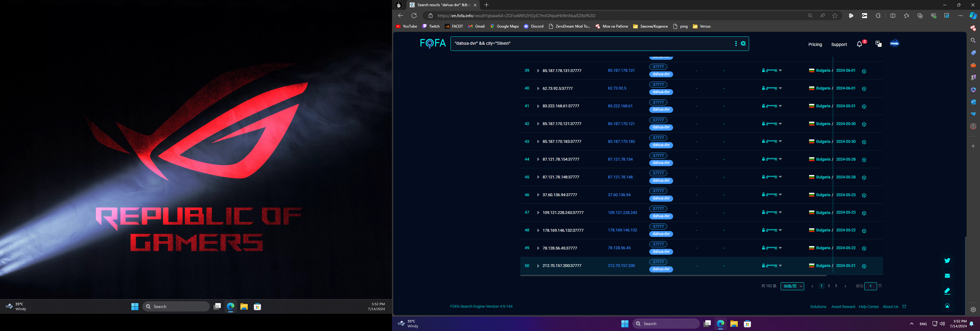Open the volume control in the system tray

(942, 324)
